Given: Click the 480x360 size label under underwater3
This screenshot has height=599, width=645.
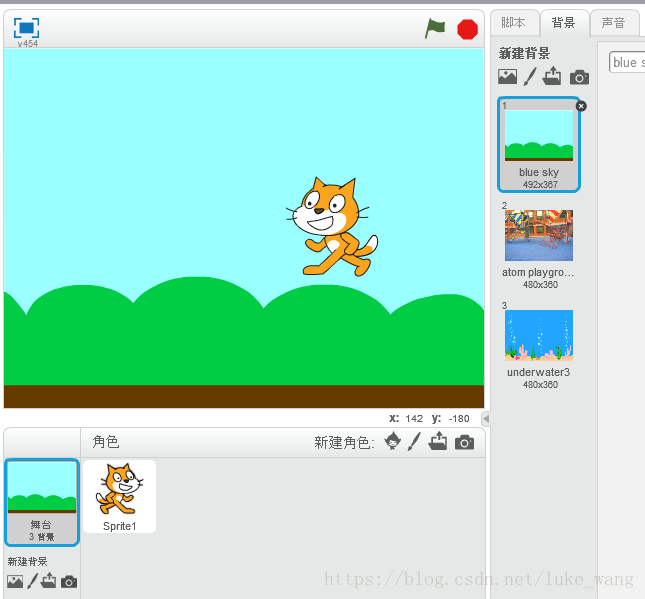Looking at the screenshot, I should click(540, 385).
